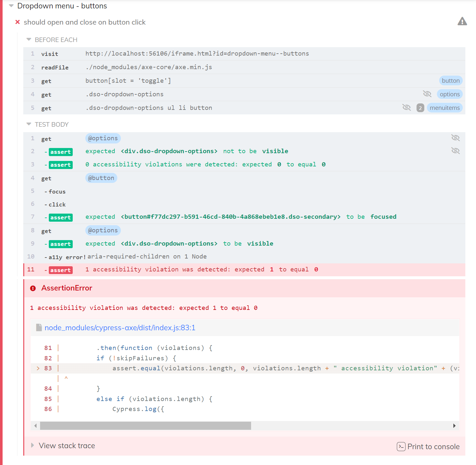Click the hidden-eye icon on the 'not to be visible' assert row
Viewport: 476px width, 465px height.
point(456,151)
